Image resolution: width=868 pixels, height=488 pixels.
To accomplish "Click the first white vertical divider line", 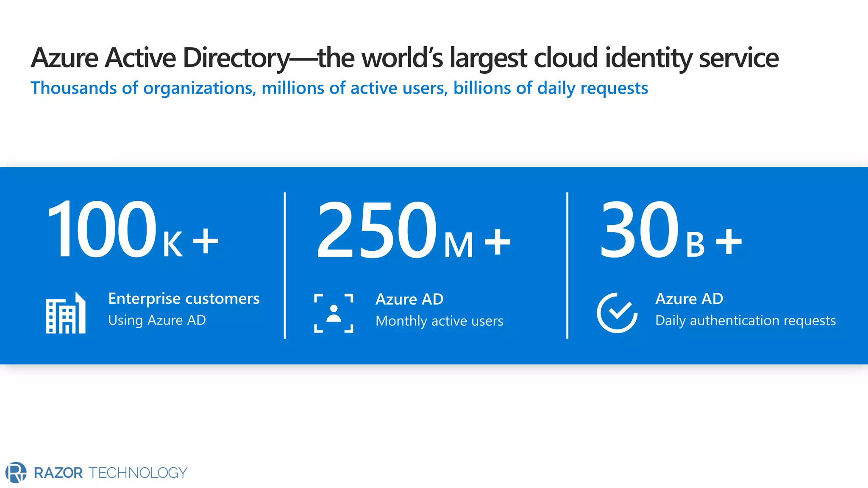I will pyautogui.click(x=285, y=266).
